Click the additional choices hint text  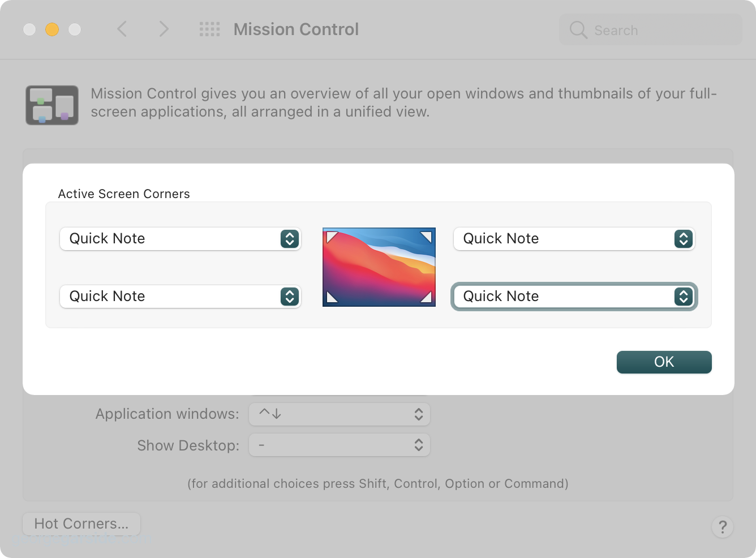(378, 483)
